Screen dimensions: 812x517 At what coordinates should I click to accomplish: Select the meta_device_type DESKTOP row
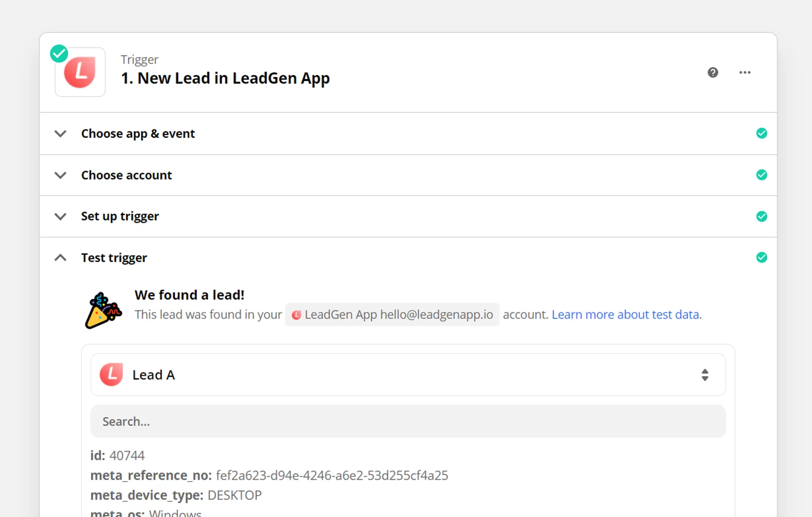click(x=176, y=495)
